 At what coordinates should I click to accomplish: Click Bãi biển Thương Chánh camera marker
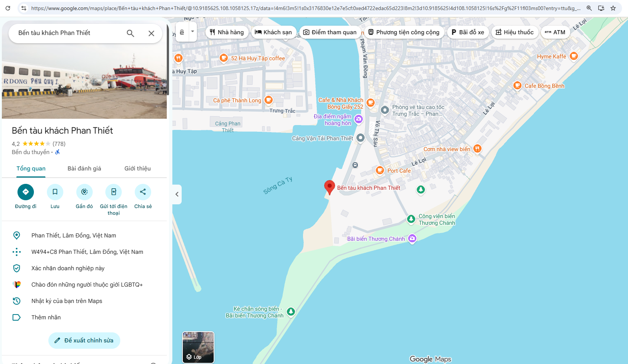[x=412, y=239]
